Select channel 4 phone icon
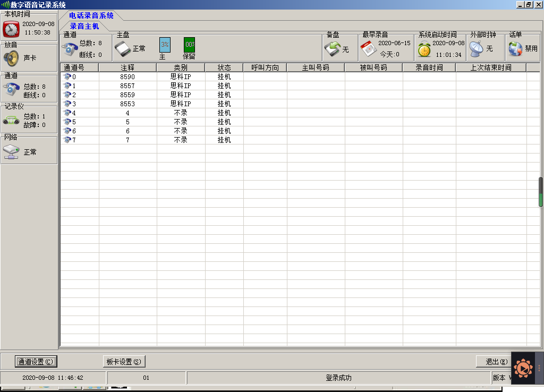The image size is (544, 392). pos(67,113)
